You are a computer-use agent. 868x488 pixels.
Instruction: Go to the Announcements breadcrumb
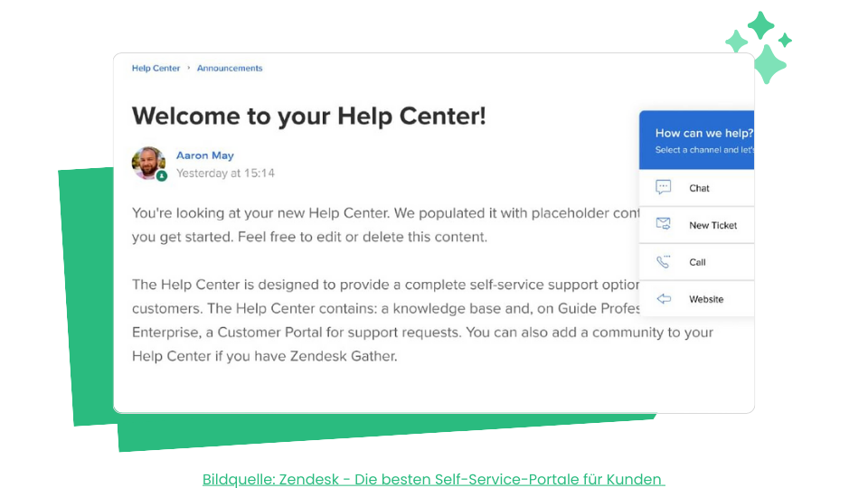[x=230, y=68]
